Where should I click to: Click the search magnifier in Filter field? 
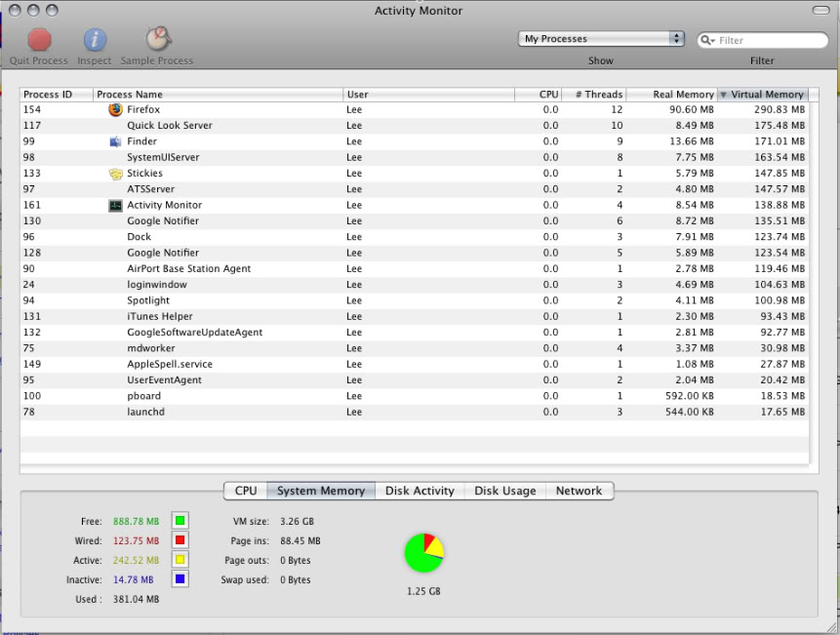tap(707, 40)
